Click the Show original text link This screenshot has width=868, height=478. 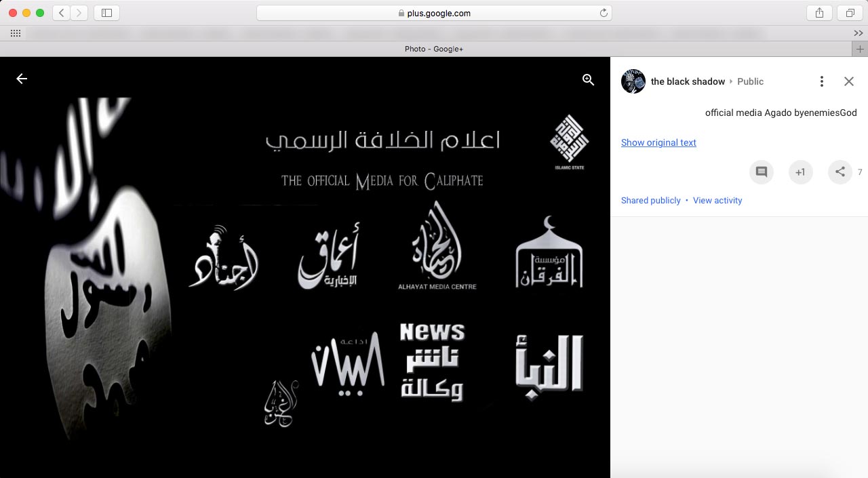pyautogui.click(x=658, y=142)
